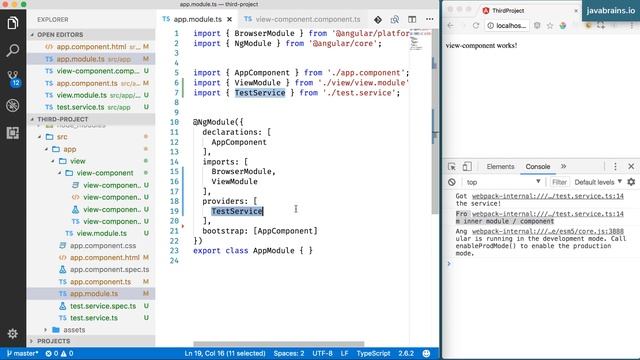Image resolution: width=640 pixels, height=360 pixels.
Task: Split the editor using the split icon
Action: point(412,19)
